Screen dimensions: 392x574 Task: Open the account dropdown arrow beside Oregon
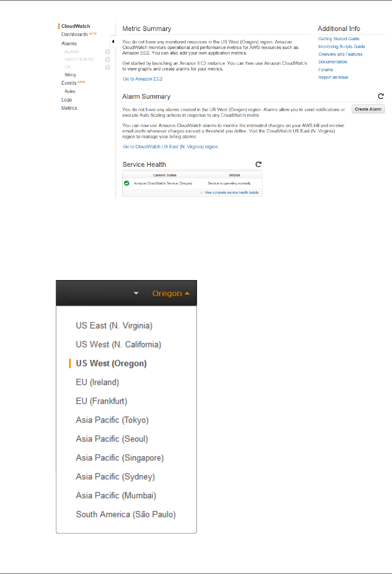tap(136, 293)
